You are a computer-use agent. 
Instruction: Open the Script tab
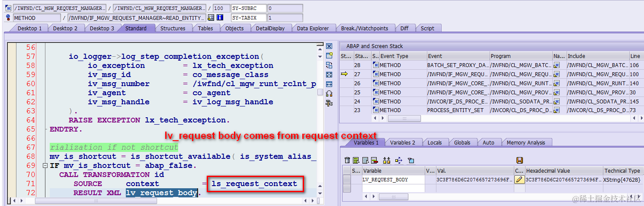click(427, 28)
